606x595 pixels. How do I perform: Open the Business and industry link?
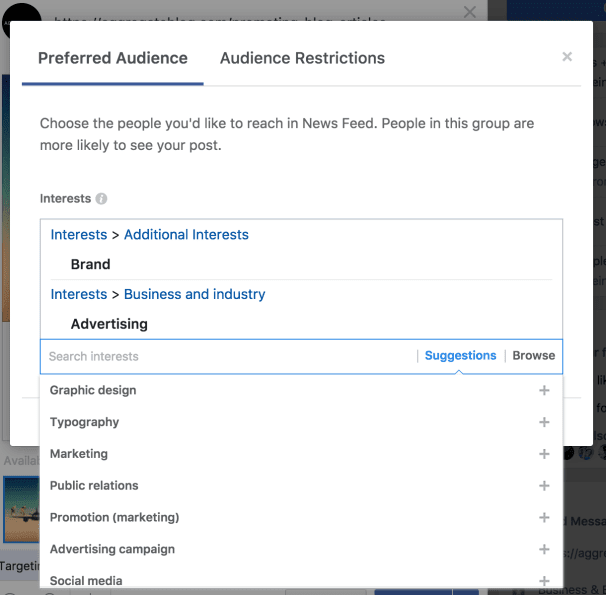(194, 294)
